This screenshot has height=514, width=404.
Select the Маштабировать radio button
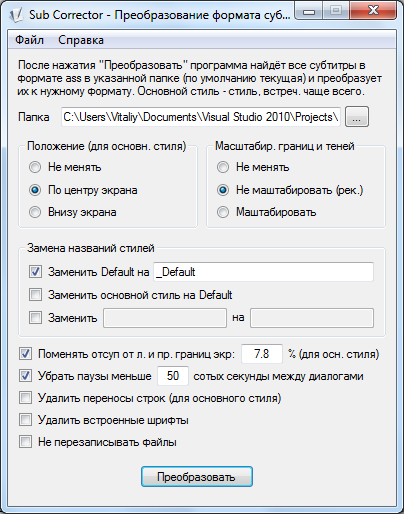[x=223, y=212]
